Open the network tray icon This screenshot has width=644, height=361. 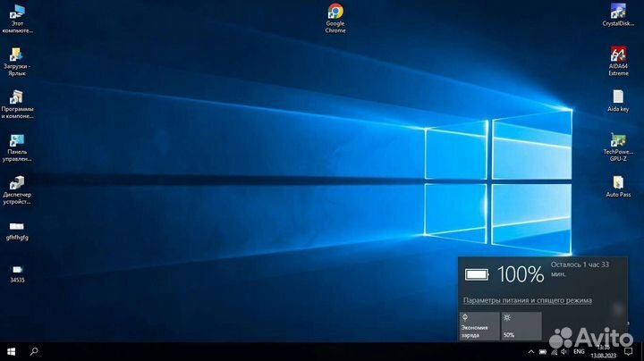click(x=554, y=352)
